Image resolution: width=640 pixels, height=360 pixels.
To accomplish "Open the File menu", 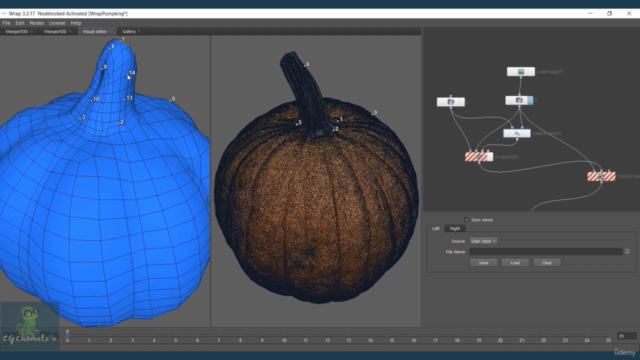I will click(x=6, y=23).
